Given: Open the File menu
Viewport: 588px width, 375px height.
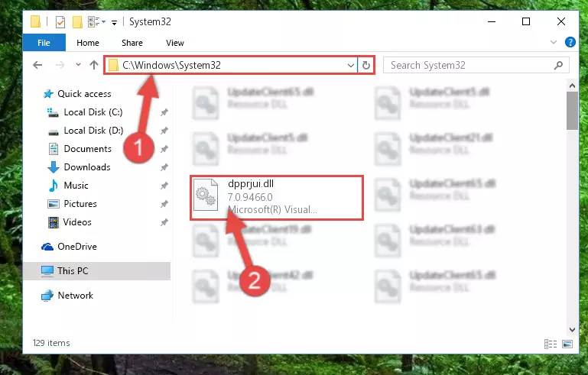Looking at the screenshot, I should 44,43.
